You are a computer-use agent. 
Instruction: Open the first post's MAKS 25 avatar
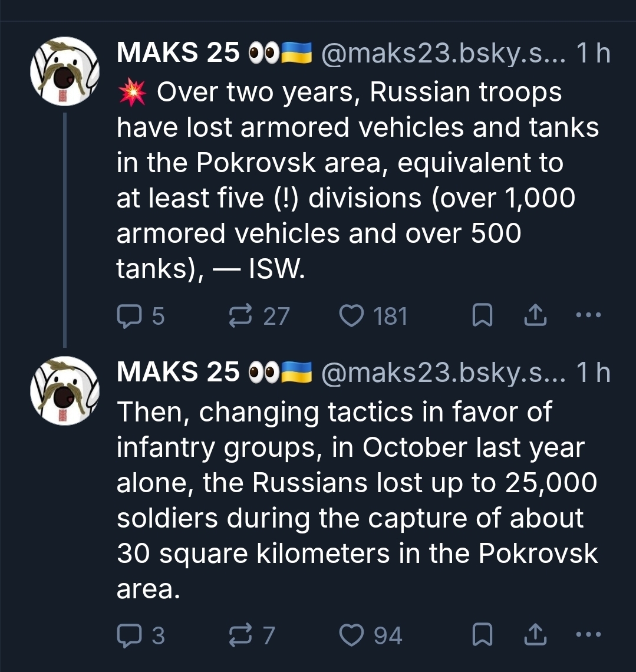[x=65, y=71]
